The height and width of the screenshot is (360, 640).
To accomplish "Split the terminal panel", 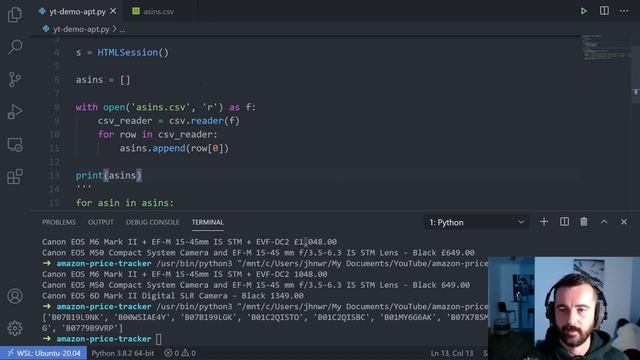I will click(564, 222).
